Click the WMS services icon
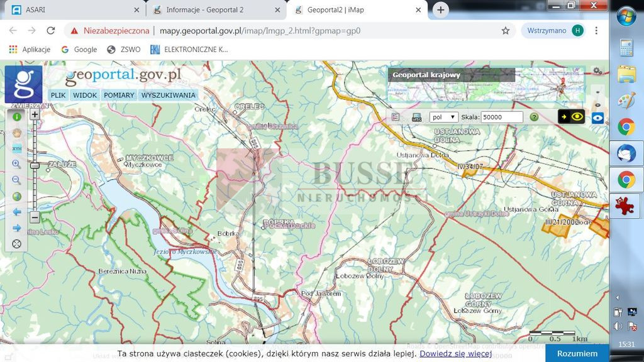Screen dimensions: 644x362 click(416, 118)
